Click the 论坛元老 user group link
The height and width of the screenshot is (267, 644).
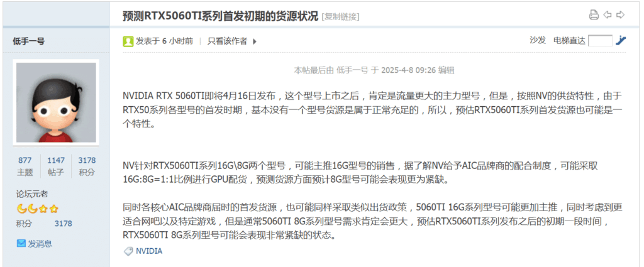tap(32, 194)
